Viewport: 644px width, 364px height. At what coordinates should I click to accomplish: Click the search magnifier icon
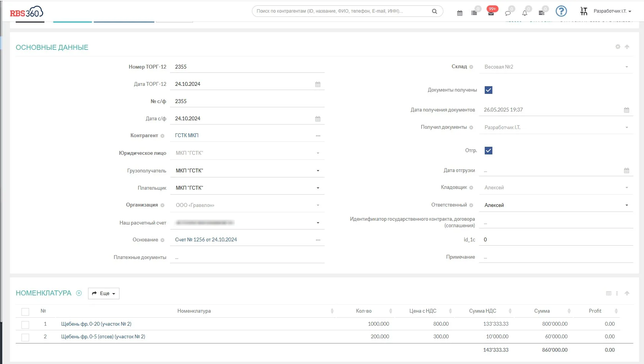(435, 11)
